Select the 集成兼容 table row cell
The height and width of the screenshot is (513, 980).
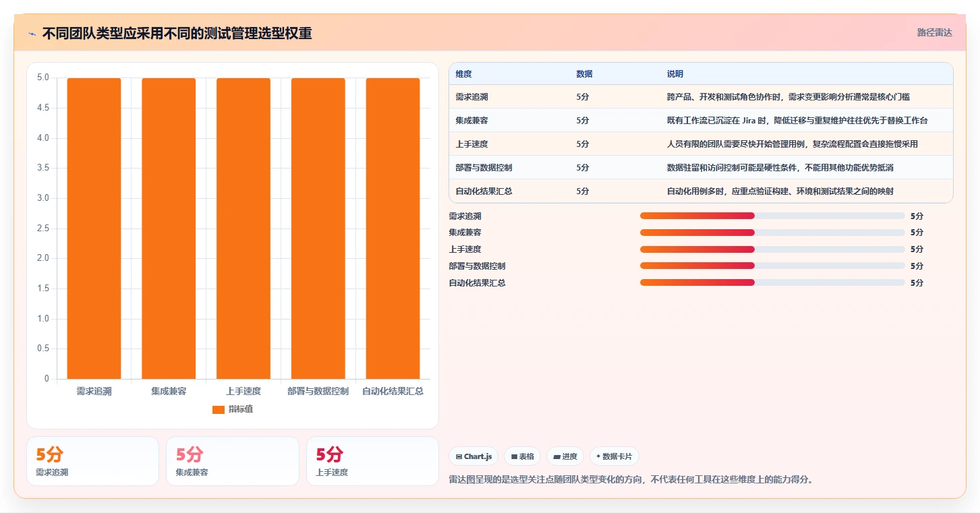pos(471,121)
